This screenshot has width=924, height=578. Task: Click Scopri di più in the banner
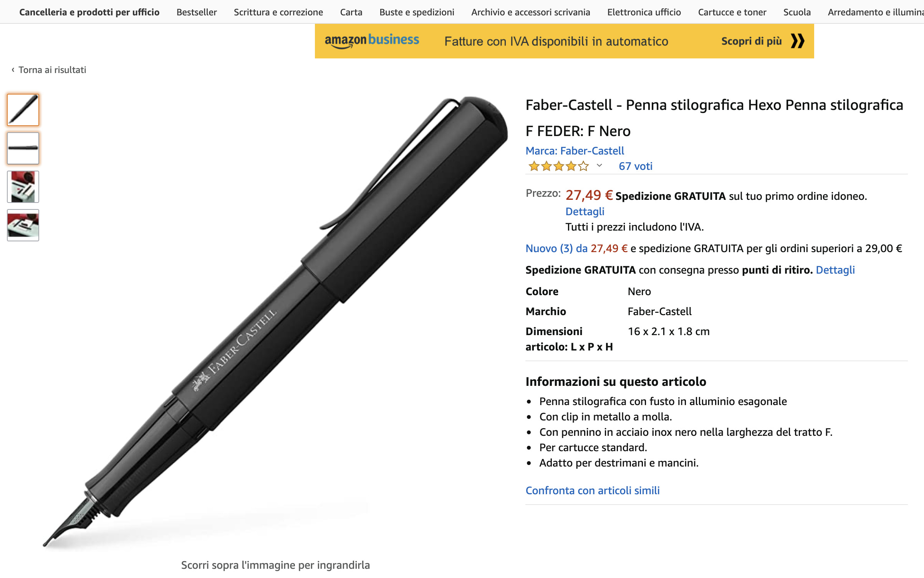[x=751, y=41]
